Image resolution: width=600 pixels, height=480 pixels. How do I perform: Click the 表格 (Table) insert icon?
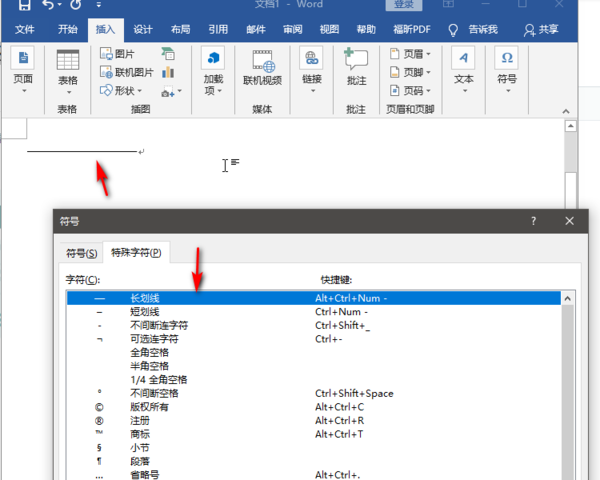point(68,60)
